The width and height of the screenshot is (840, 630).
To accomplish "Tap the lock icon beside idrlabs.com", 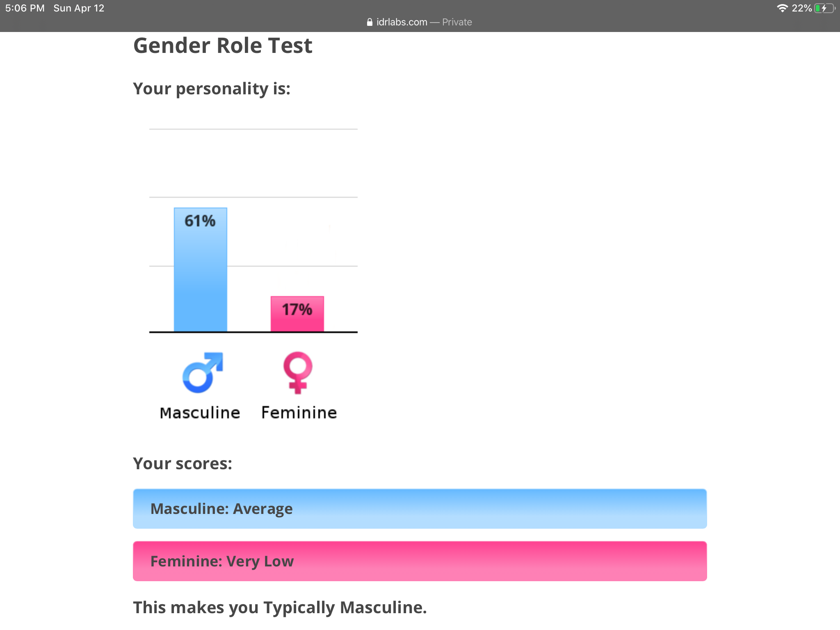I will (370, 22).
